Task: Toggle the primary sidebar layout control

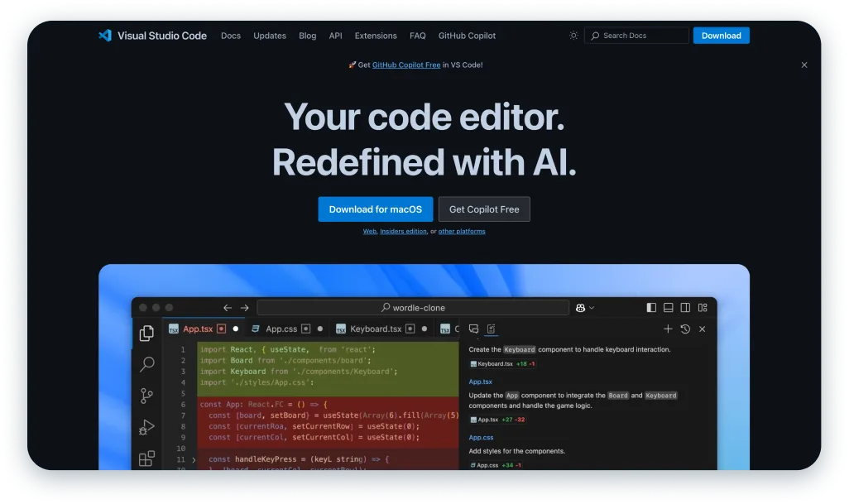Action: (x=651, y=307)
